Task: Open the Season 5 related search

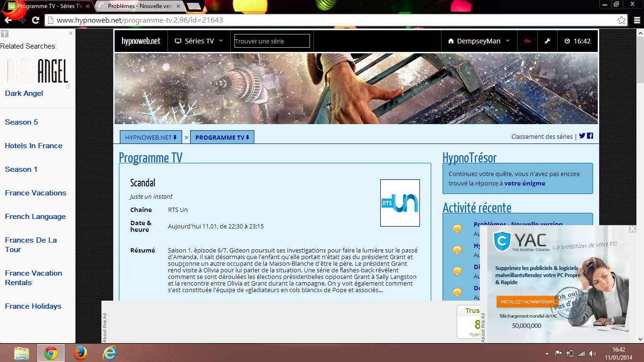Action: (x=21, y=122)
